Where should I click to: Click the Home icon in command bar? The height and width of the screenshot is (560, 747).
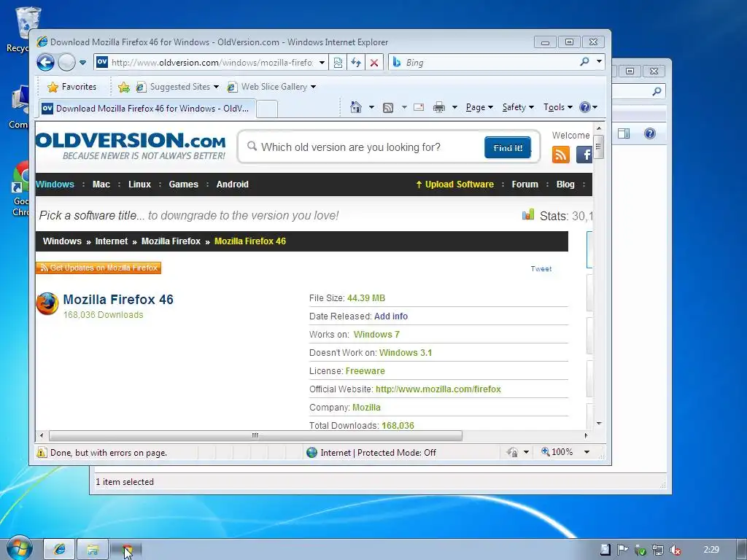[x=356, y=107]
